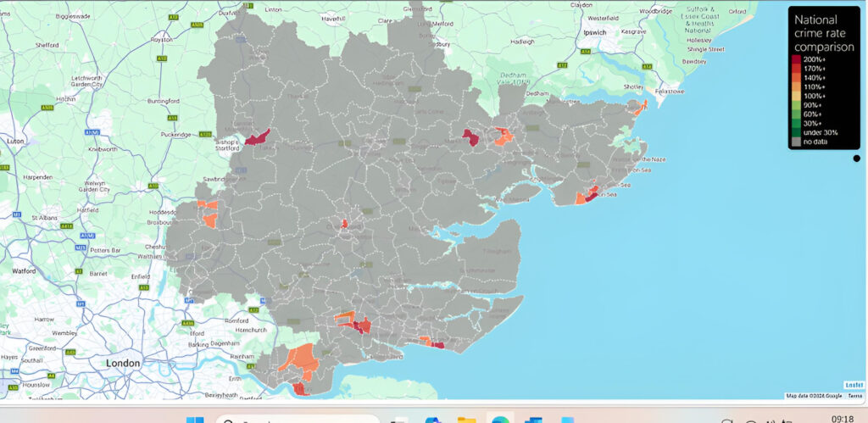This screenshot has width=868, height=423.
Task: Open the Leaflet attribution link
Action: pyautogui.click(x=853, y=386)
